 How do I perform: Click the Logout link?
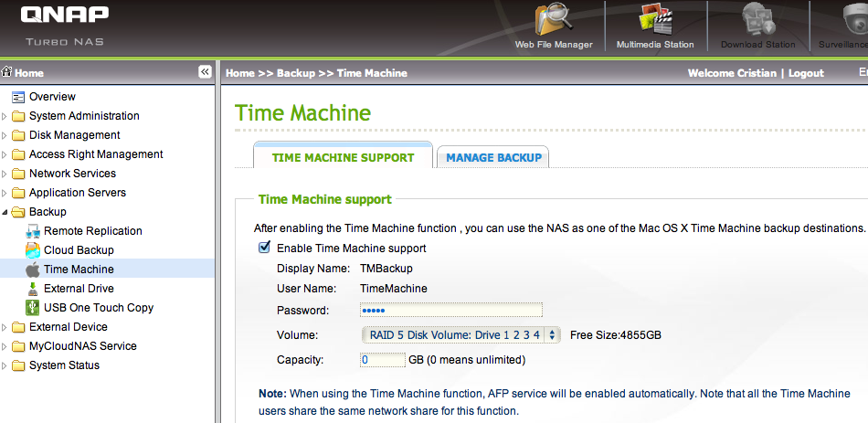coord(806,73)
